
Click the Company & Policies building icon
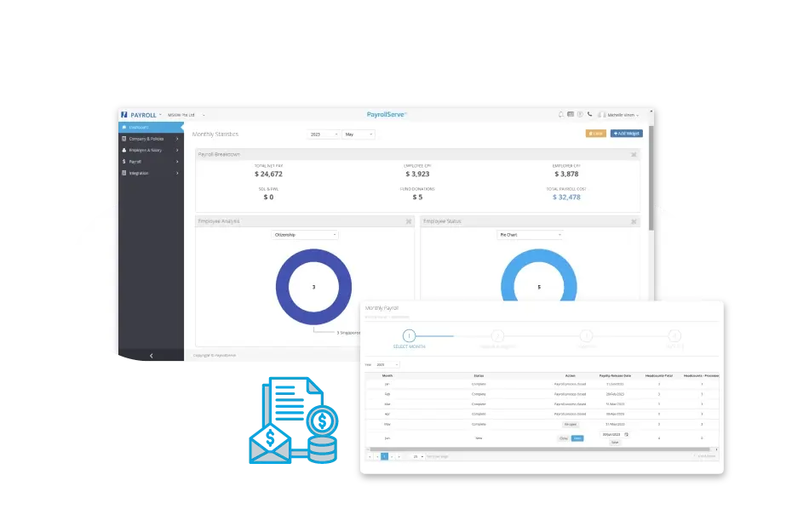point(124,138)
